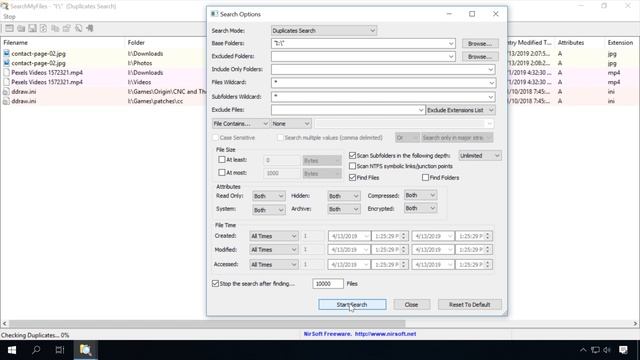Open the Search Mode dropdown
Viewport: 640px width, 360px height.
pyautogui.click(x=324, y=31)
